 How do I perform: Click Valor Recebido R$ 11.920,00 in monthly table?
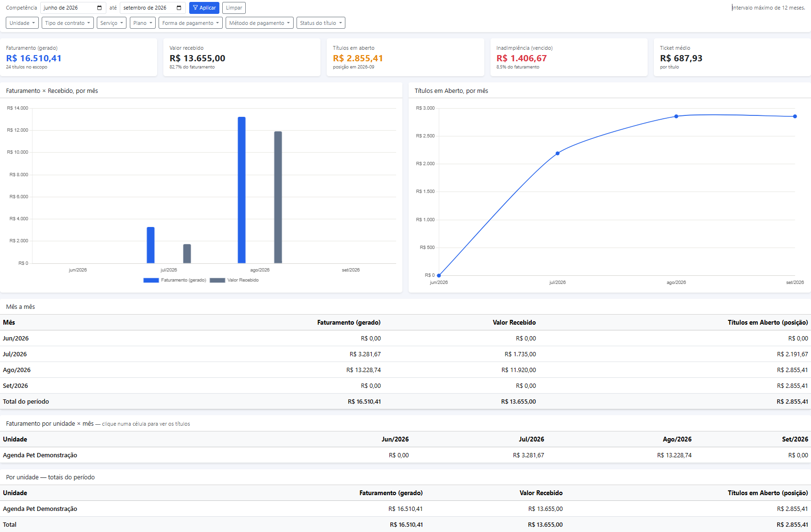tap(519, 370)
